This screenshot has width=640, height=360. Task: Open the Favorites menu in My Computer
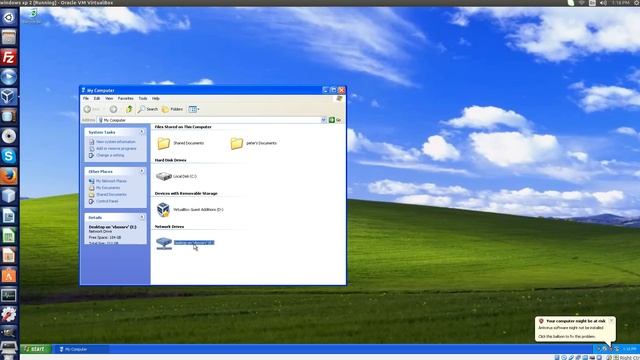(126, 98)
